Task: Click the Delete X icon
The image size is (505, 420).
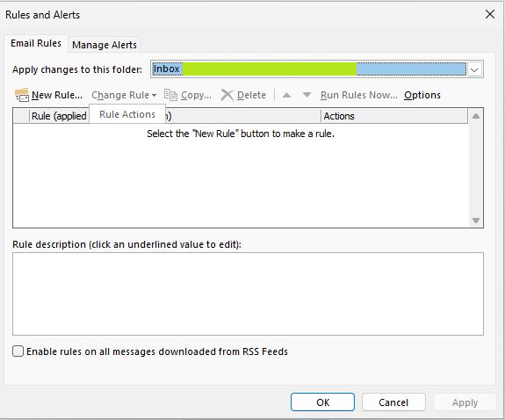Action: [x=227, y=95]
